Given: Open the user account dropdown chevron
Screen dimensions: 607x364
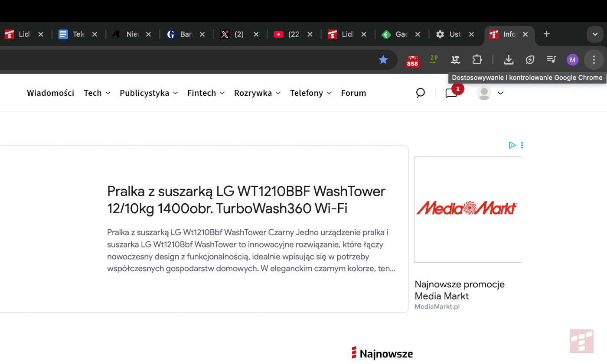Looking at the screenshot, I should tap(500, 93).
